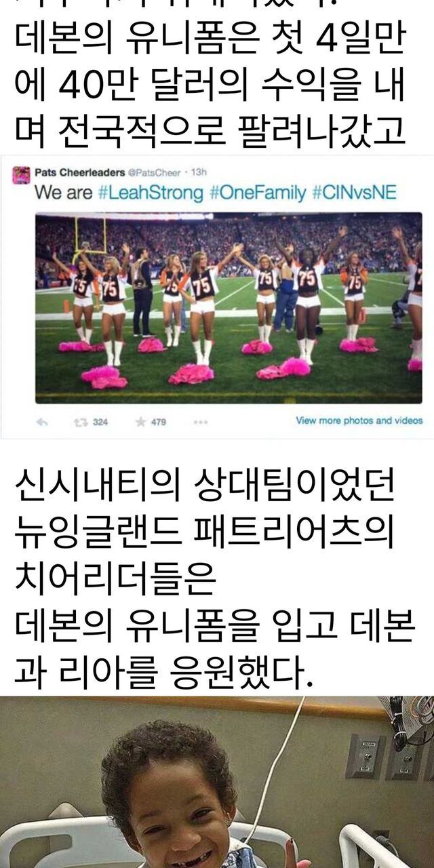Click the text line starting 데본의 유니폼은 첫 4일만
The height and width of the screenshot is (868, 434).
(x=210, y=42)
